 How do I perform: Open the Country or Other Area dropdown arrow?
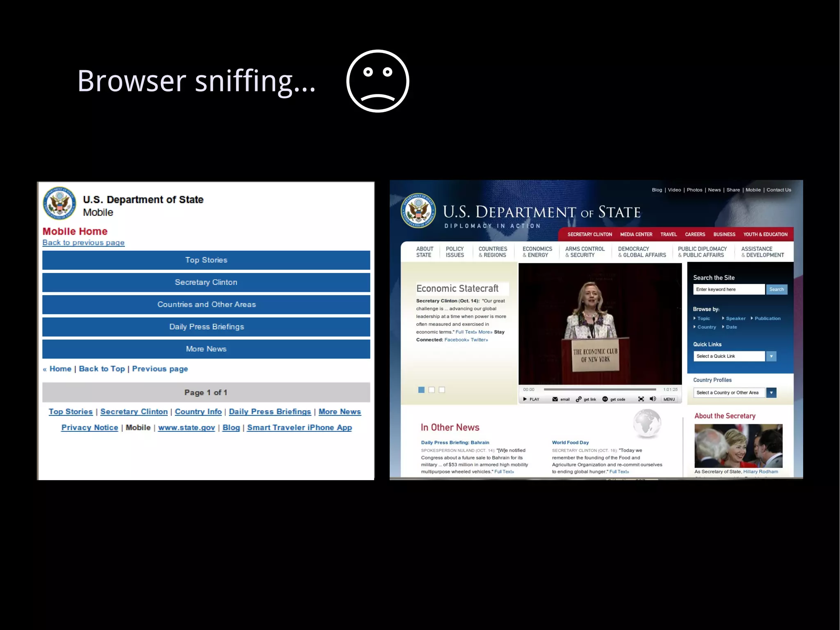[771, 392]
